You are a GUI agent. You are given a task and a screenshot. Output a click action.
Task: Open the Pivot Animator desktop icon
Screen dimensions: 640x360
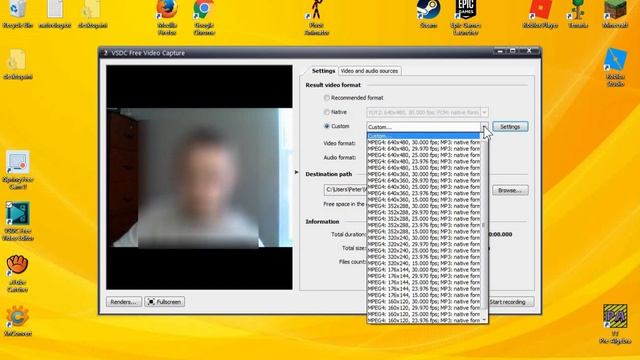(x=317, y=18)
